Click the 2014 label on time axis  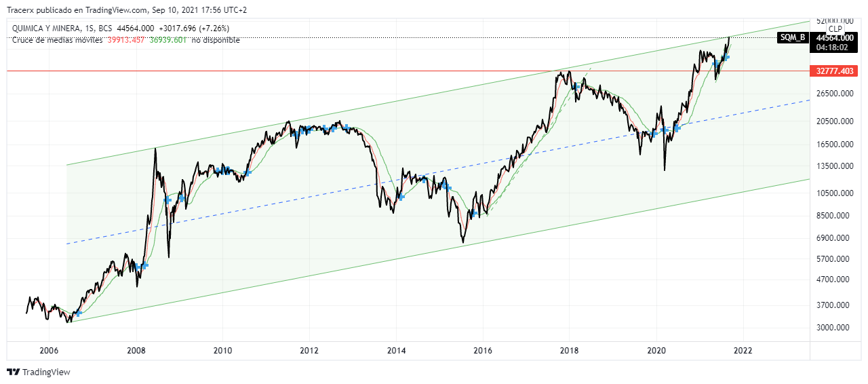coord(396,351)
